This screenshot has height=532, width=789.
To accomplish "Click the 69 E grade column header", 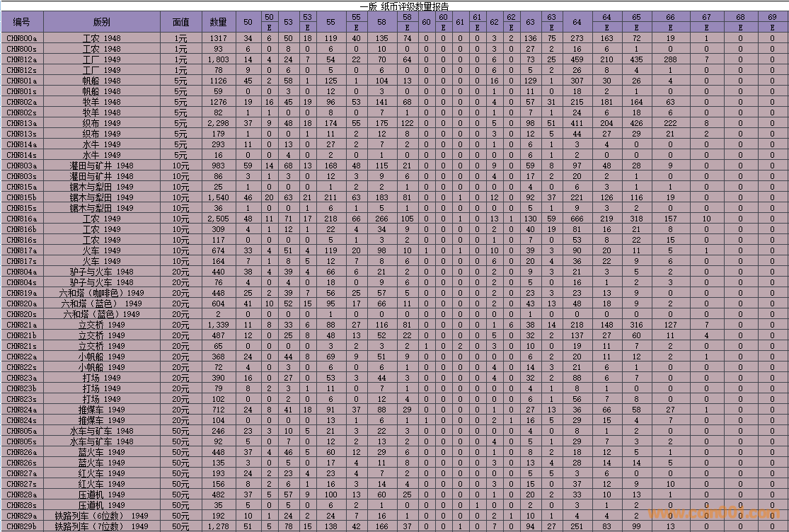I will [x=773, y=22].
